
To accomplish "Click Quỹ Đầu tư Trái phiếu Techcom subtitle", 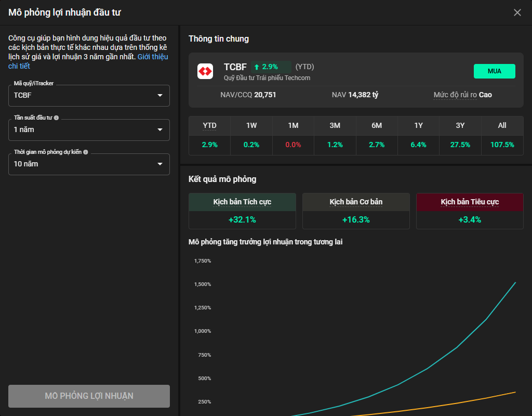I will tap(267, 78).
